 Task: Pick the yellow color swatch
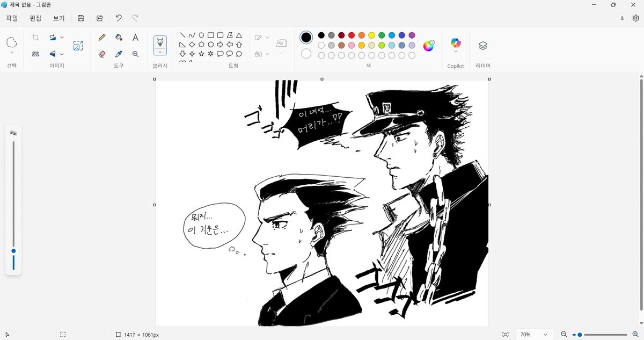pyautogui.click(x=371, y=35)
